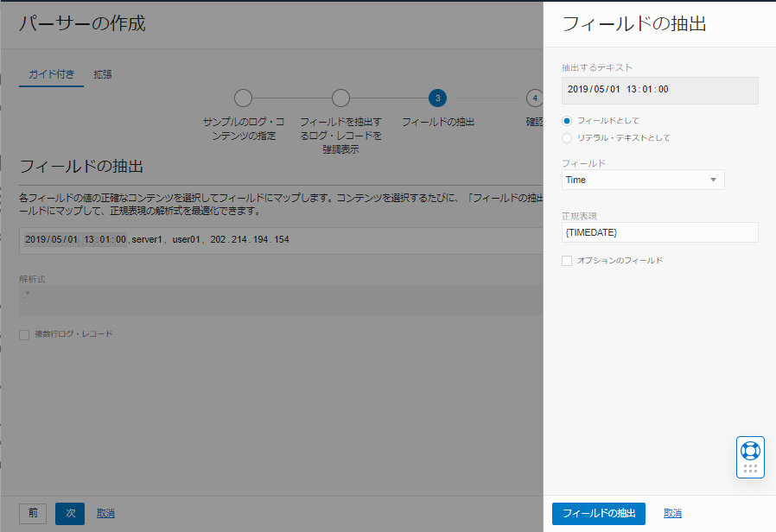Open the フィールド dropdown arrow
This screenshot has width=776, height=532.
[715, 180]
